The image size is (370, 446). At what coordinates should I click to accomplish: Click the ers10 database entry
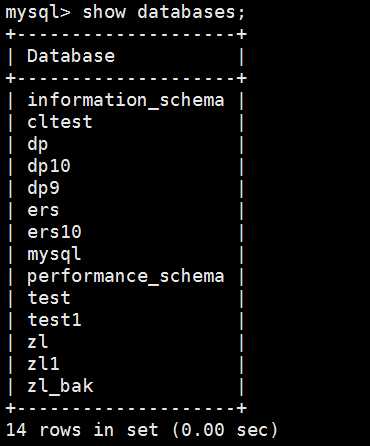[54, 232]
